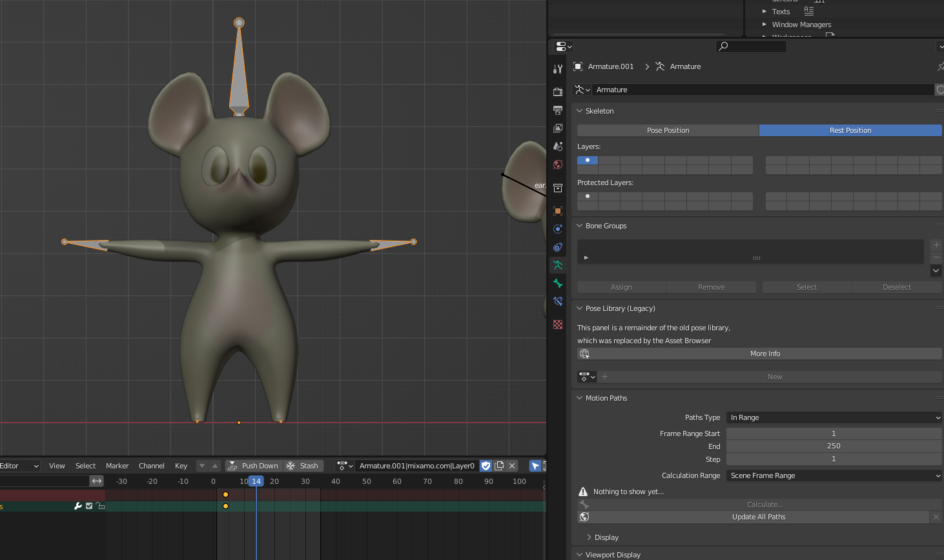Image resolution: width=944 pixels, height=560 pixels.
Task: Click the Frame Range Start value field
Action: pyautogui.click(x=833, y=434)
